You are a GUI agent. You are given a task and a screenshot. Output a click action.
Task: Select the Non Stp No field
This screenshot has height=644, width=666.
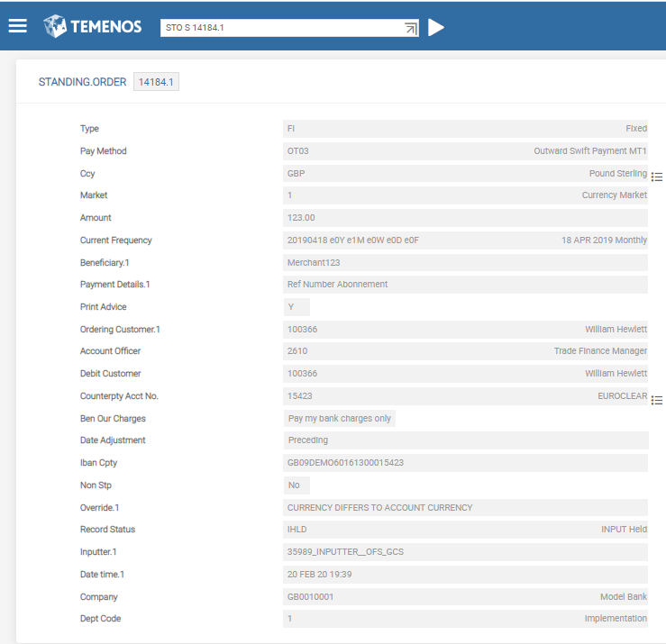coord(297,485)
